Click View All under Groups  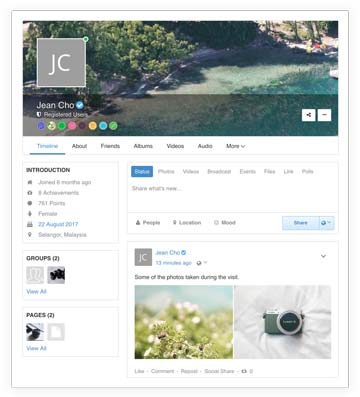click(36, 292)
